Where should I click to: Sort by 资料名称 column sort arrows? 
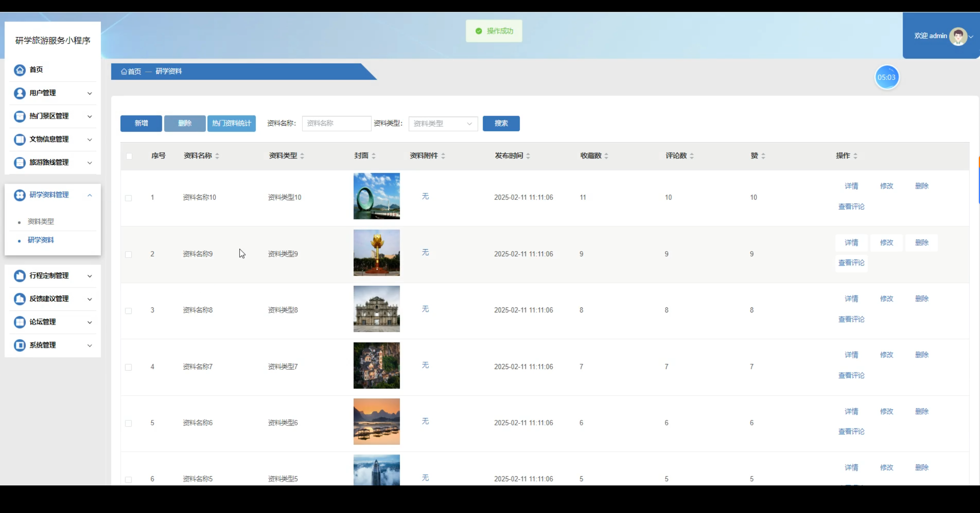click(217, 156)
